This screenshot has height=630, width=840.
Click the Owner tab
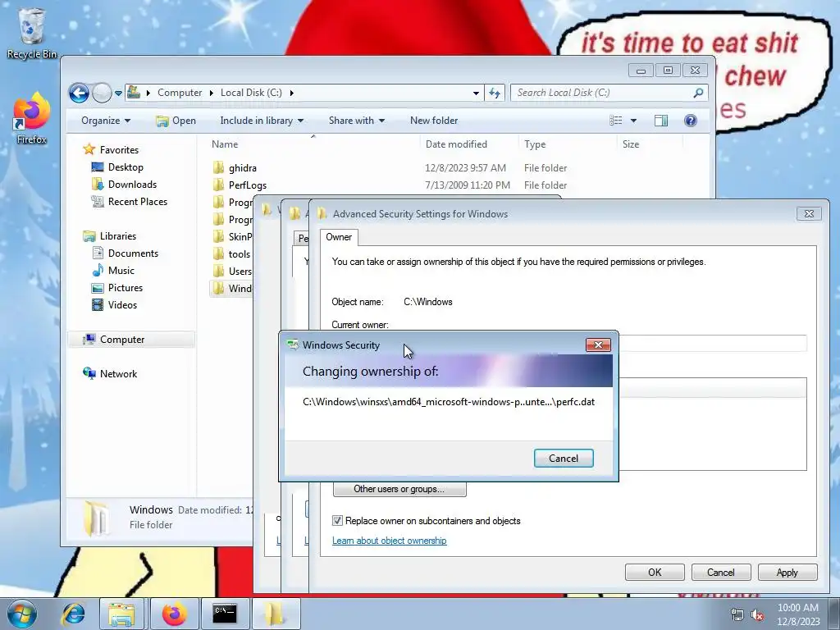339,237
